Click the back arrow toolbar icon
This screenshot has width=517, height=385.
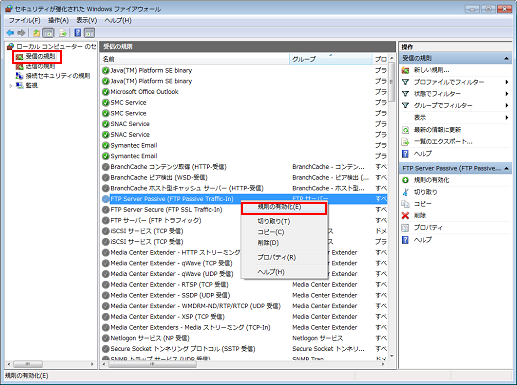click(x=10, y=33)
